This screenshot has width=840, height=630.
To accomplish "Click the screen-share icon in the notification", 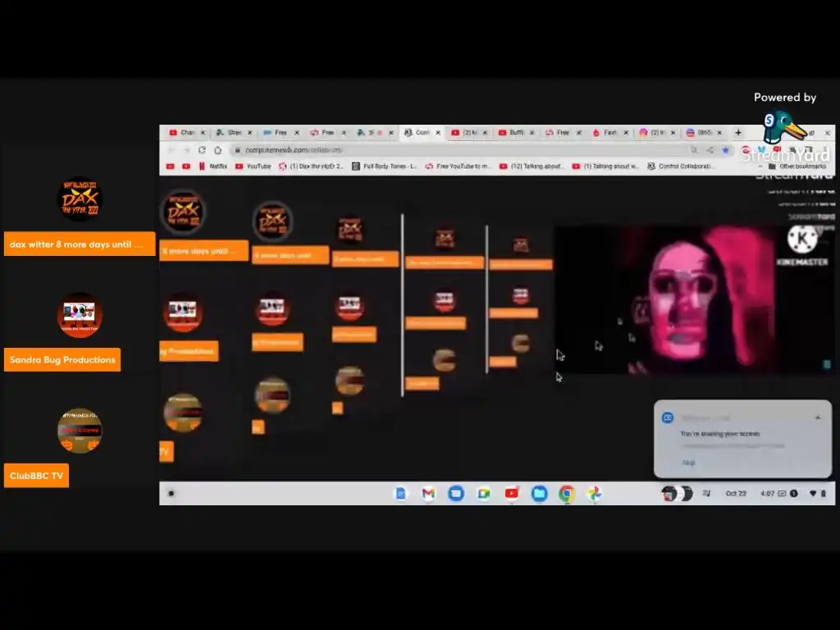I will click(x=668, y=418).
